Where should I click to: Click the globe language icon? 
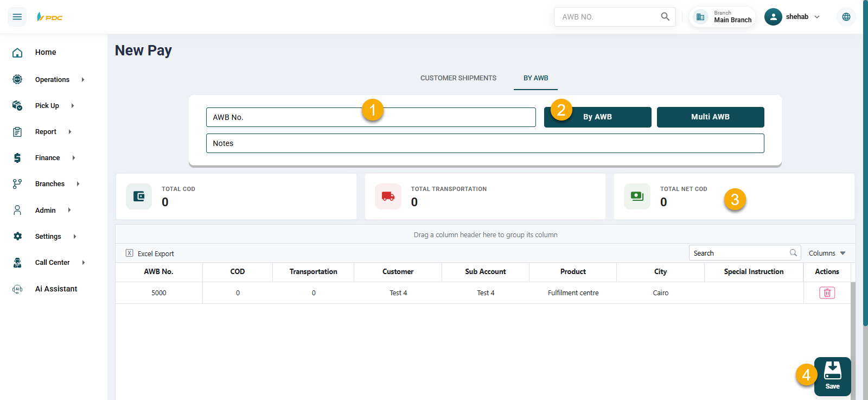pos(846,17)
